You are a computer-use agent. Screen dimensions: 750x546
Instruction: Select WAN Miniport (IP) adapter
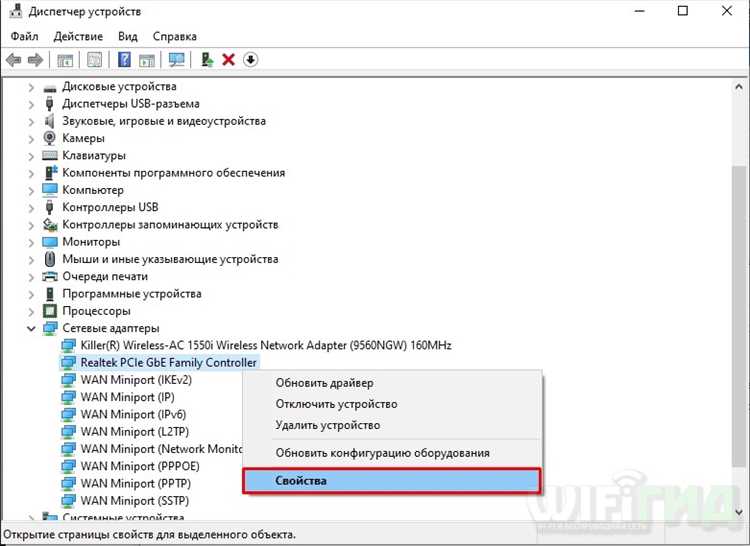click(x=128, y=397)
